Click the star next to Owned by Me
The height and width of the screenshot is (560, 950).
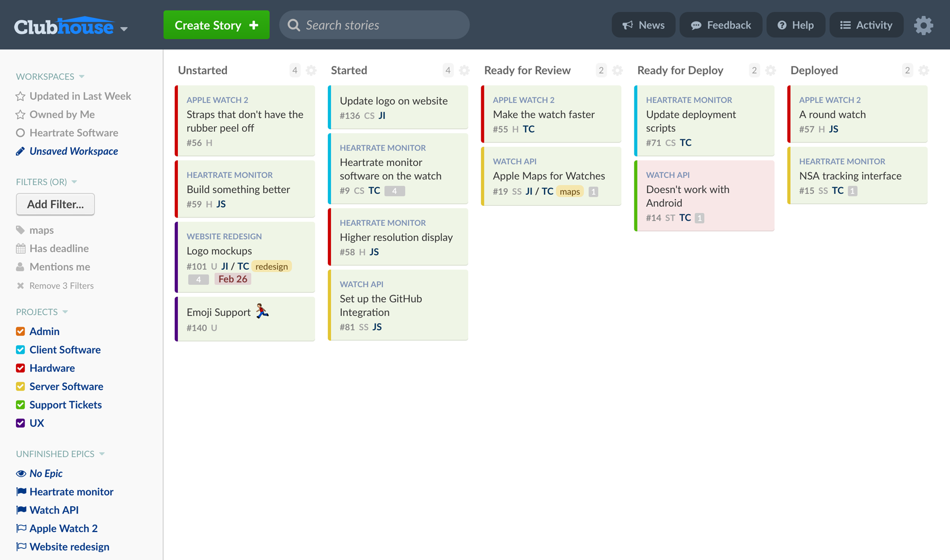pyautogui.click(x=21, y=115)
